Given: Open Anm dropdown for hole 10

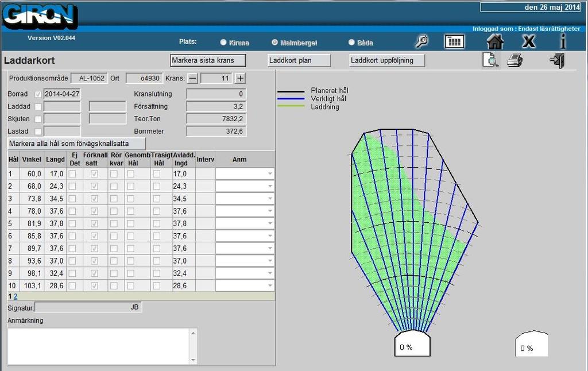Looking at the screenshot, I should (245, 285).
